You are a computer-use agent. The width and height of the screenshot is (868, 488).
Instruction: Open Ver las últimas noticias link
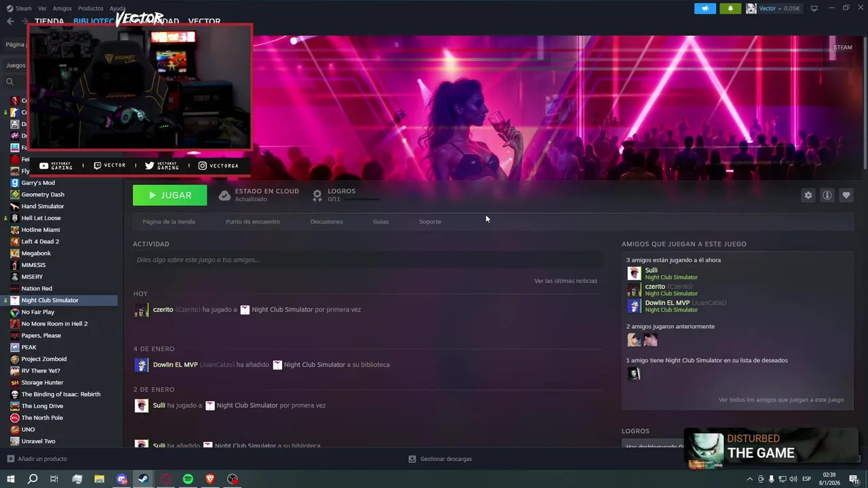pyautogui.click(x=566, y=281)
